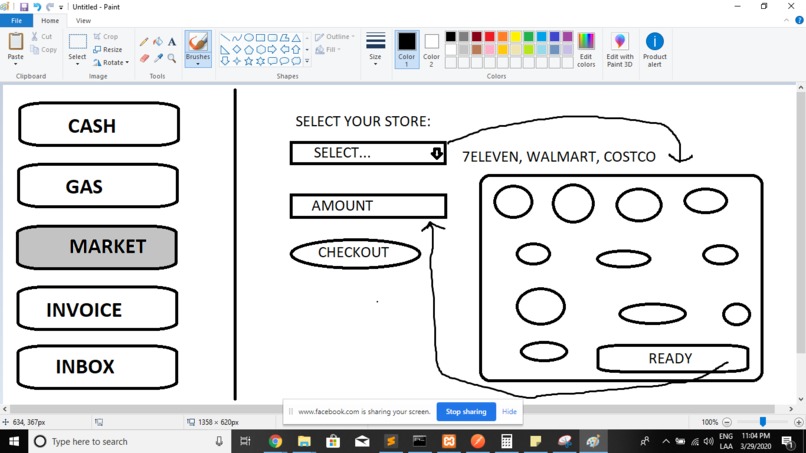Select the Magnifier tool
Screen dimensions: 806x453
[x=172, y=59]
